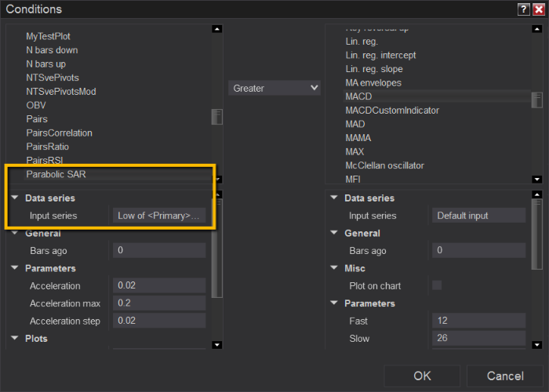Click left Input series Low of Primary field
The image size is (549, 392).
[159, 216]
